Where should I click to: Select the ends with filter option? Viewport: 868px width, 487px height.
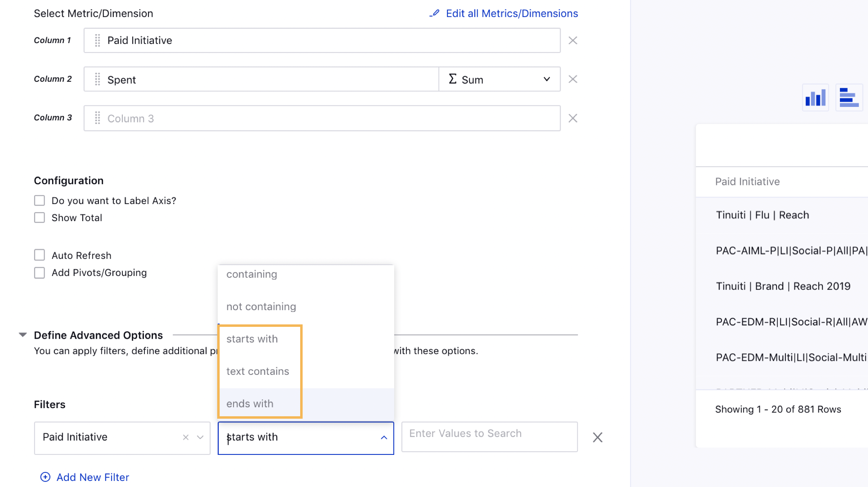point(250,404)
